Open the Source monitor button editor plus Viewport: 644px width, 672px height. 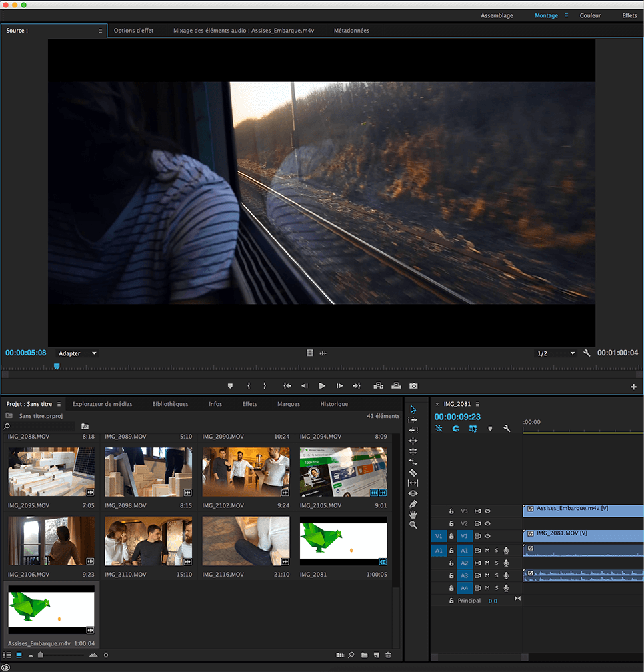point(633,387)
